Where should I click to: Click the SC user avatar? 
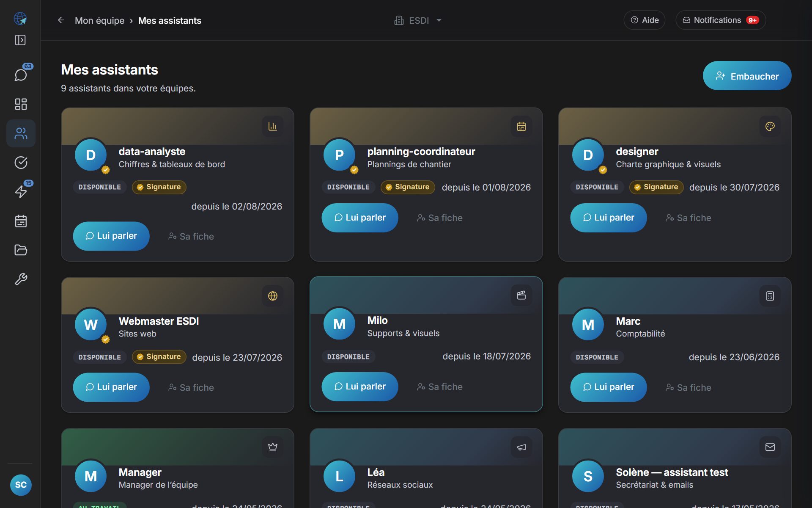pos(21,485)
